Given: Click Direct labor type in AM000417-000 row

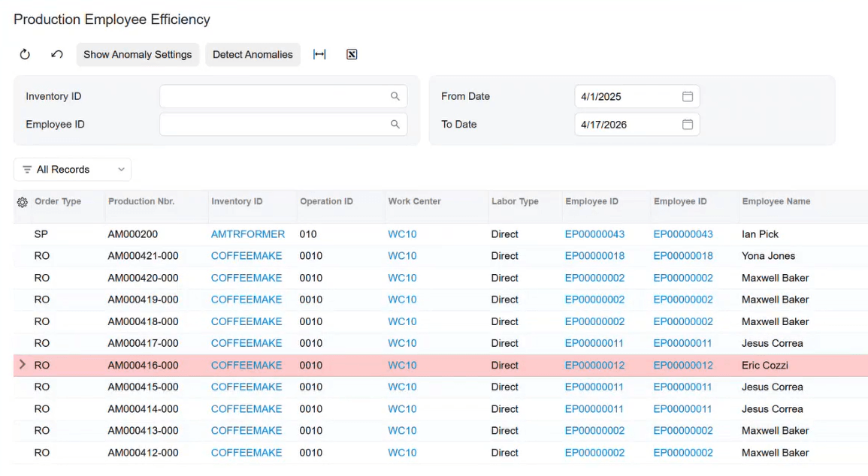Looking at the screenshot, I should click(x=505, y=343).
